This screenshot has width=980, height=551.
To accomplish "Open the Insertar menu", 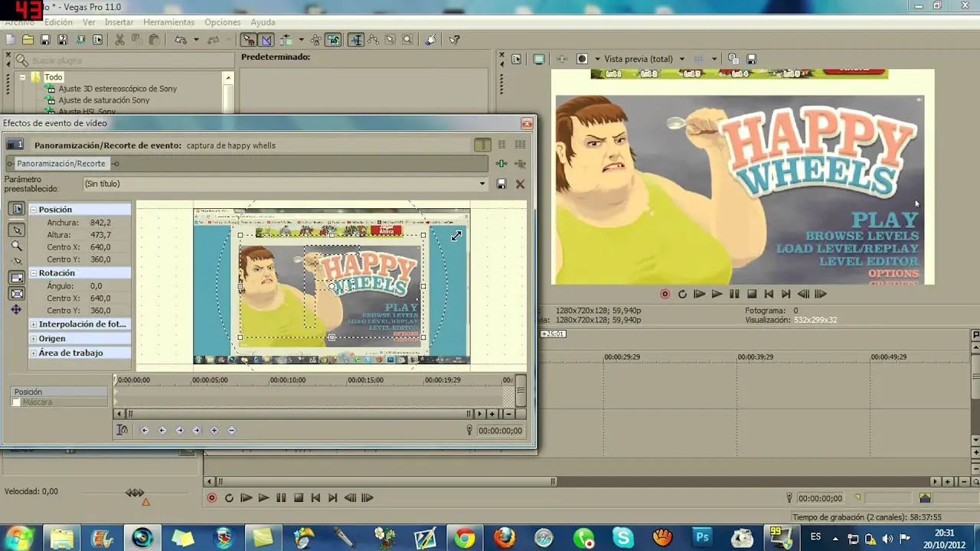I will tap(119, 22).
